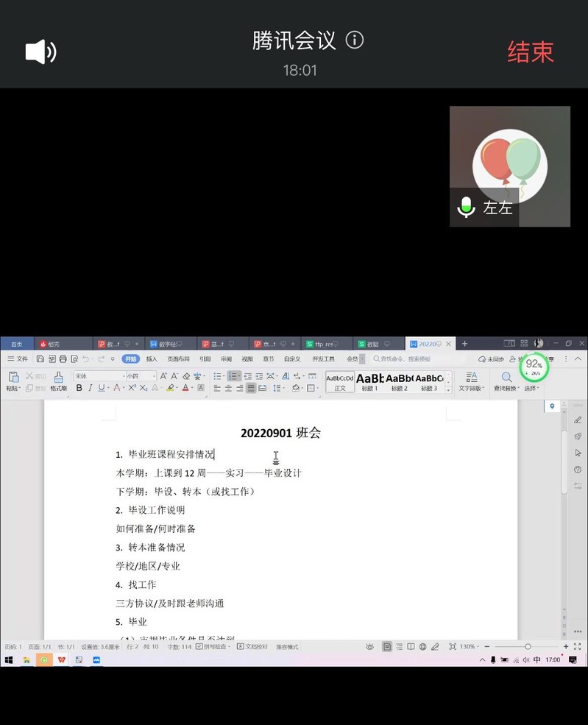Image resolution: width=588 pixels, height=725 pixels.
Task: Toggle subscript X₂ formatting
Action: [x=144, y=388]
